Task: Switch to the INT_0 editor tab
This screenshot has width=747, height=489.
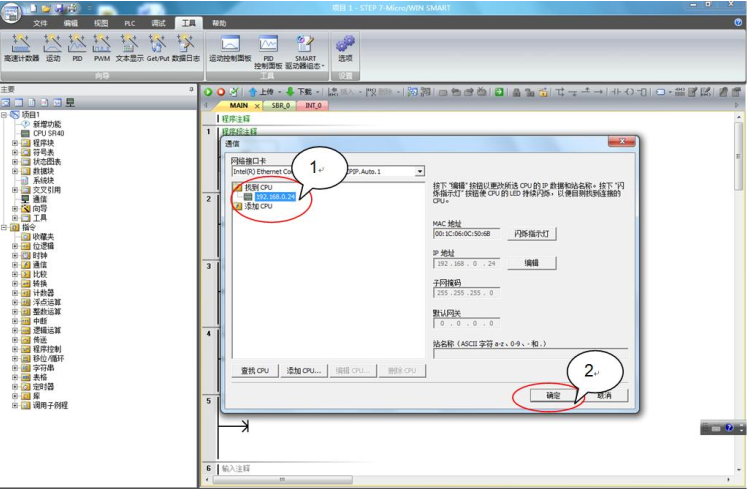Action: [313, 105]
